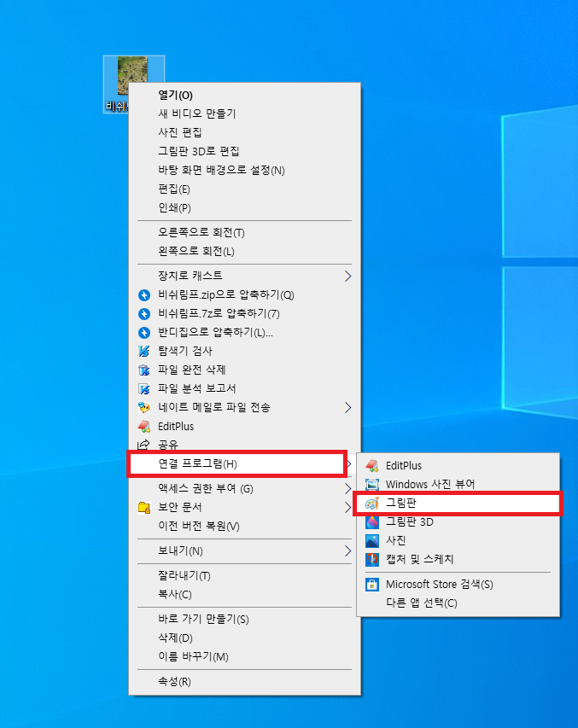Choose 열기(O) from the context menu
Screen dimensions: 578x728
pyautogui.click(x=244, y=96)
